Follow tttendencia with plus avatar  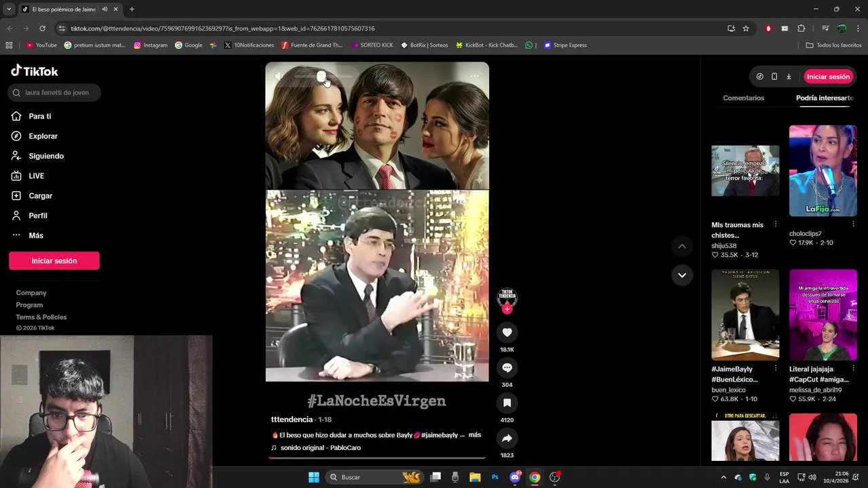click(x=507, y=309)
